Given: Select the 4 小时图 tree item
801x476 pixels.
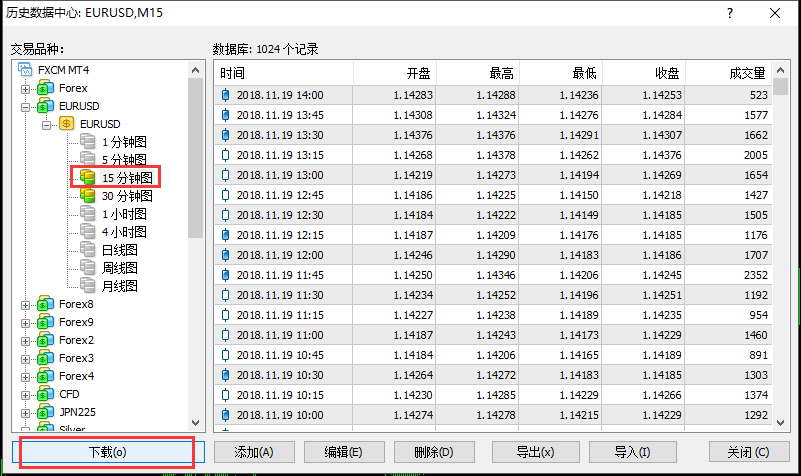Looking at the screenshot, I should (x=124, y=232).
